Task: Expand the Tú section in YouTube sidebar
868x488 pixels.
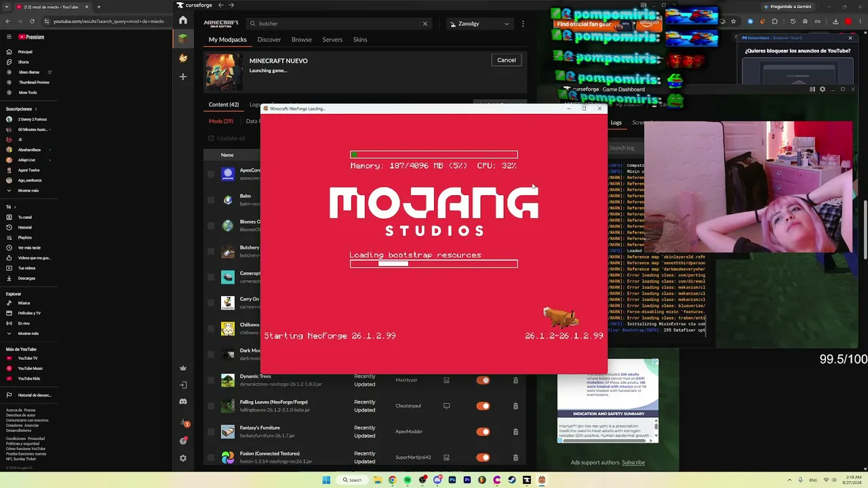Action: 11,207
